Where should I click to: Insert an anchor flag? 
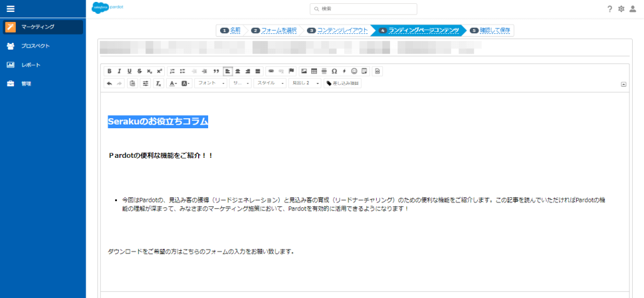(292, 71)
